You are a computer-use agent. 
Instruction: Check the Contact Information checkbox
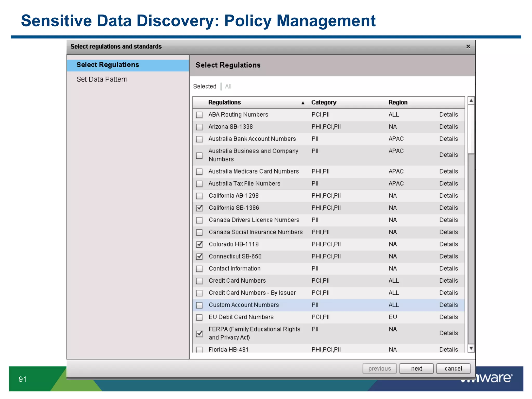pyautogui.click(x=199, y=269)
